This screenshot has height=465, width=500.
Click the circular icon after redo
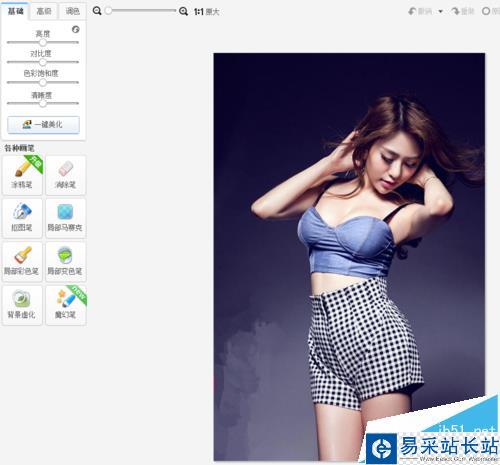486,11
